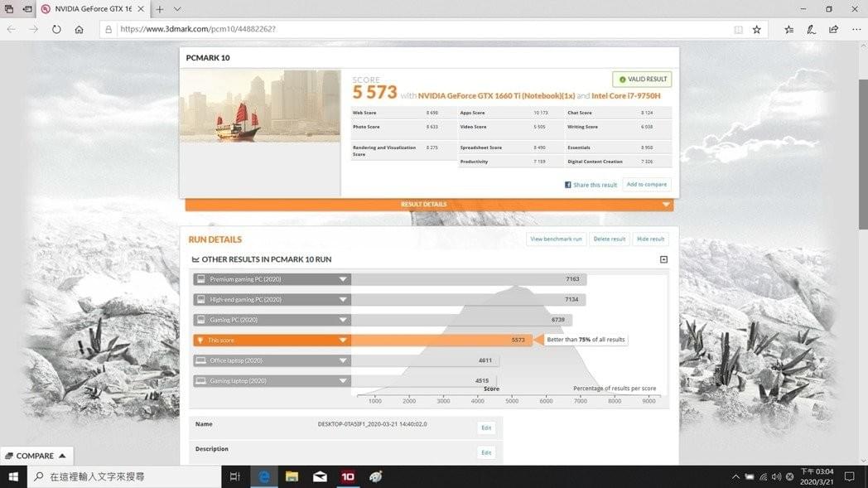Open the volume control tray icon
The height and width of the screenshot is (488, 868).
point(776,476)
